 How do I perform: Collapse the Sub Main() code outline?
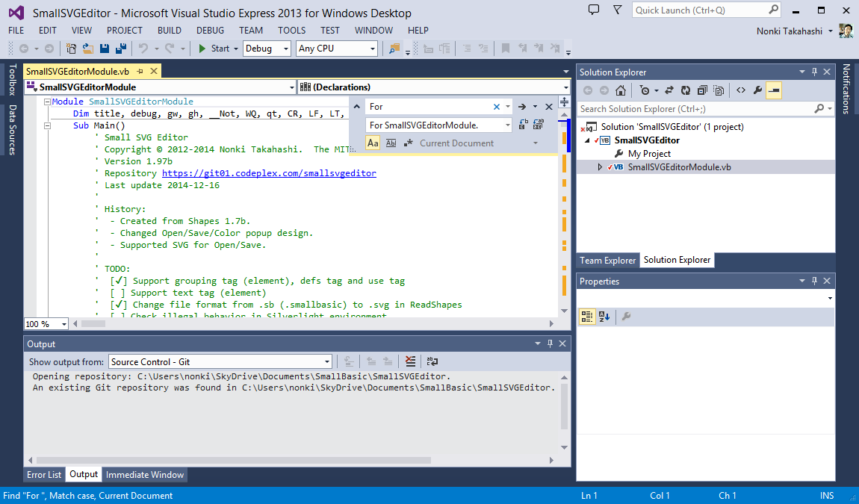[x=47, y=125]
